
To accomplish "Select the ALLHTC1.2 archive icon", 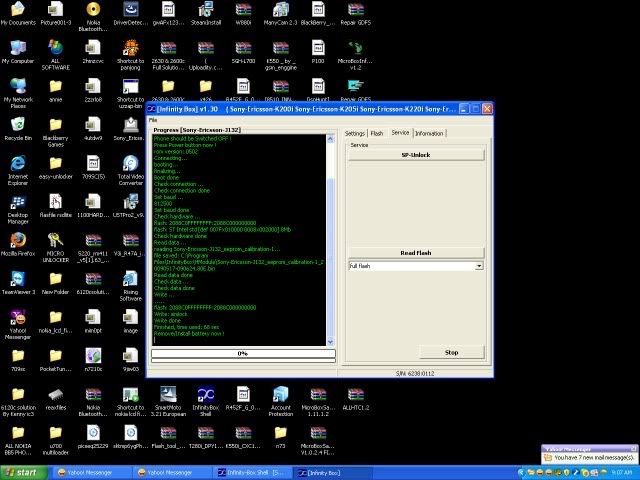I will pos(356,398).
